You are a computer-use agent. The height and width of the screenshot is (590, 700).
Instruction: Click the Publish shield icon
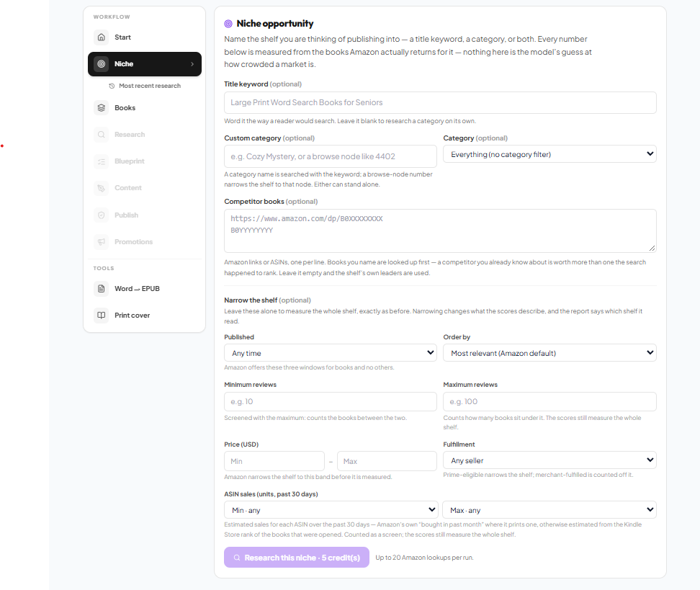[102, 215]
